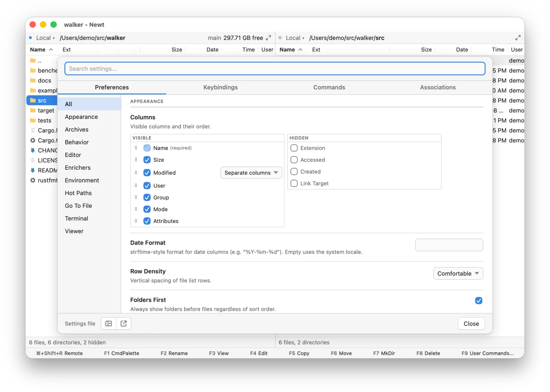Click the drag handle beside Group column
Viewport: 550px width, 392px height.
(136, 197)
